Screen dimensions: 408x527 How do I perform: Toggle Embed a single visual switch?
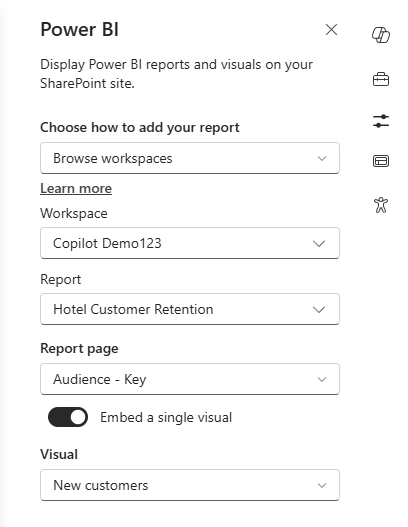[68, 417]
